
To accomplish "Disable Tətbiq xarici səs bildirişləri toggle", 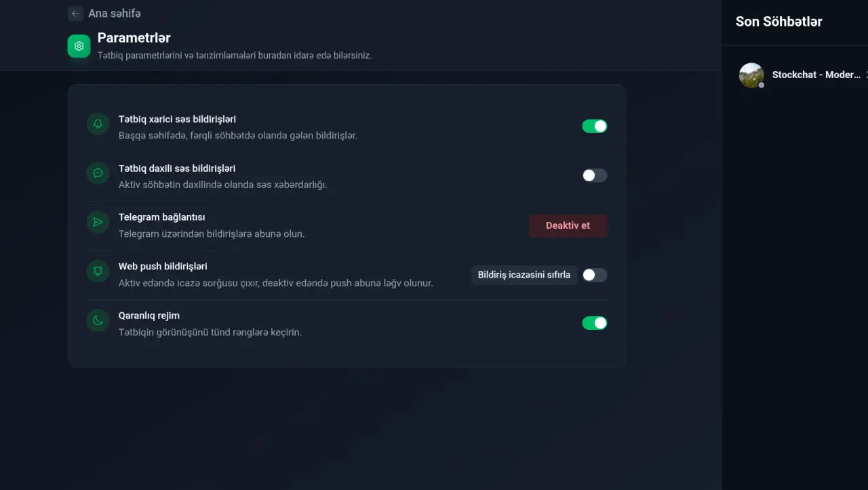I will pyautogui.click(x=595, y=126).
